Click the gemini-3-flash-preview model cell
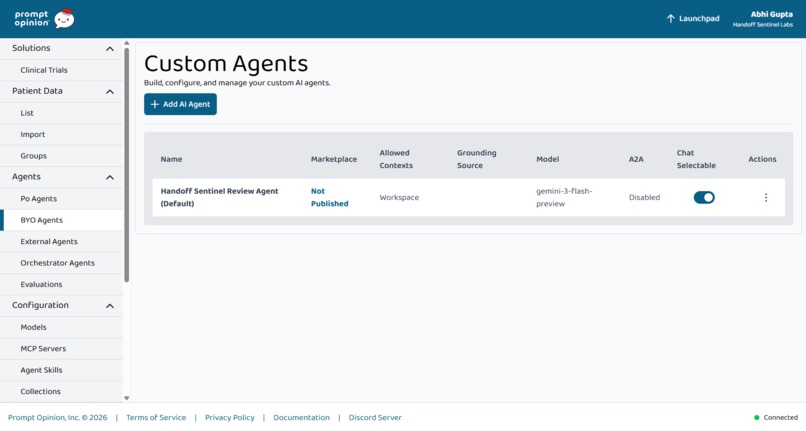The height and width of the screenshot is (431, 806). [x=564, y=197]
